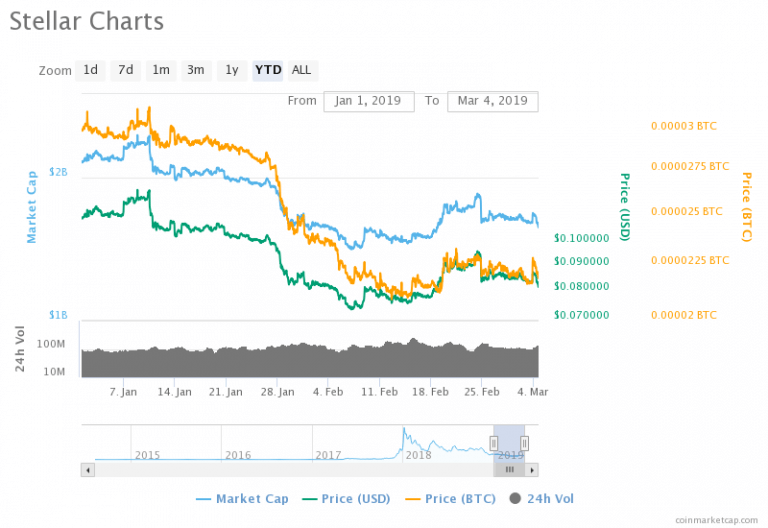Toggle 24h Vol series in legend

(542, 499)
